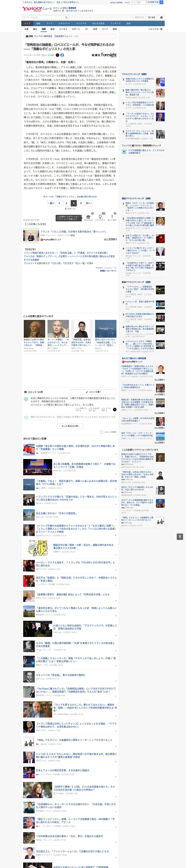Share the article on Facebook

coord(62,55)
